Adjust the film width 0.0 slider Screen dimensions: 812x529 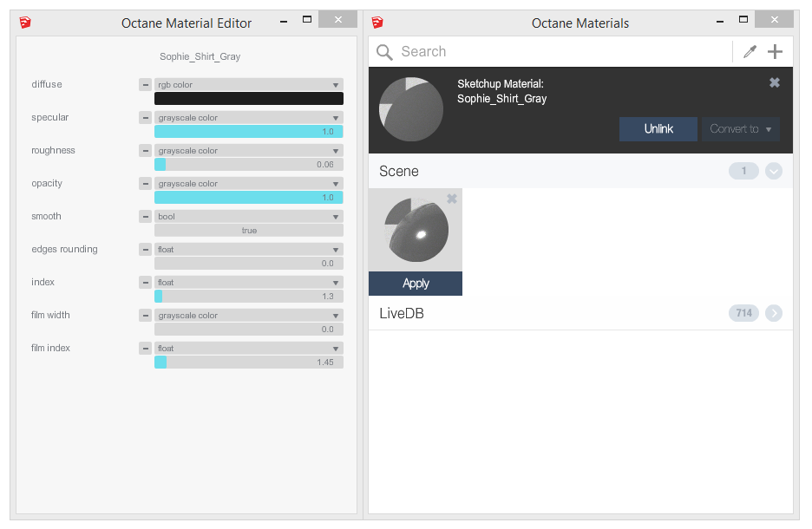(249, 330)
